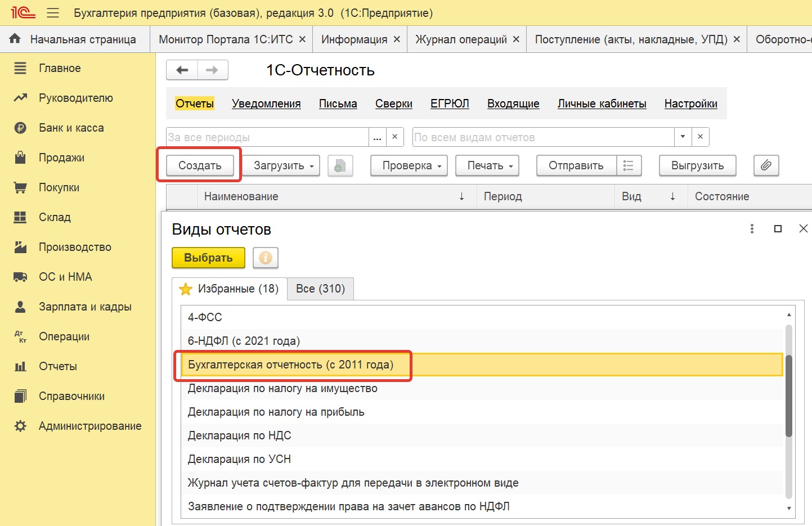
Task: Open the Уведомления section link
Action: click(266, 104)
